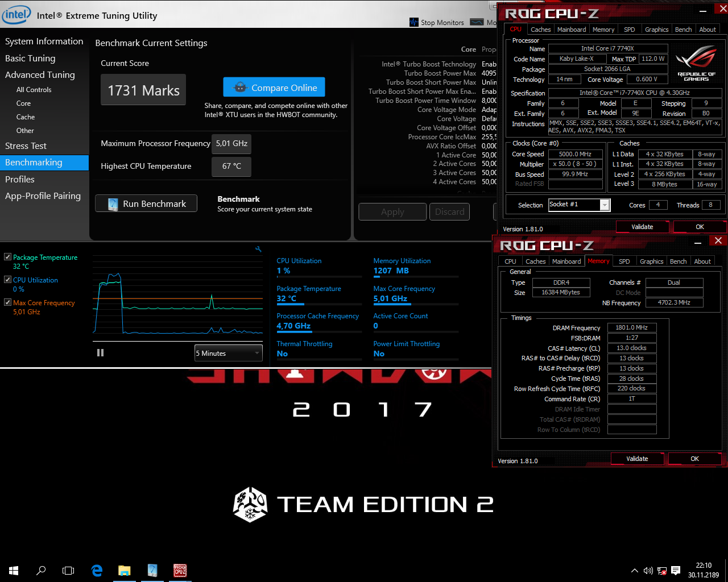Click the taskbar clock showing 22:10
The height and width of the screenshot is (582, 728).
[x=704, y=570]
